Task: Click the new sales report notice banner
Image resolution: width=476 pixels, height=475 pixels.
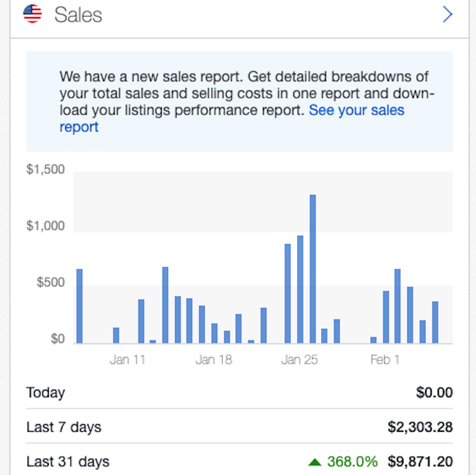Action: [240, 101]
